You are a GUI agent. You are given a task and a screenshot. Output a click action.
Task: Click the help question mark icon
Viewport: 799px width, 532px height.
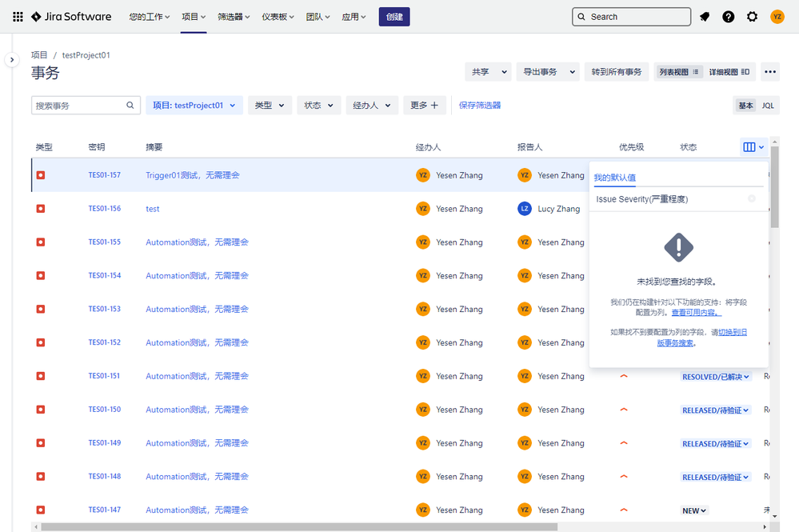click(x=729, y=17)
